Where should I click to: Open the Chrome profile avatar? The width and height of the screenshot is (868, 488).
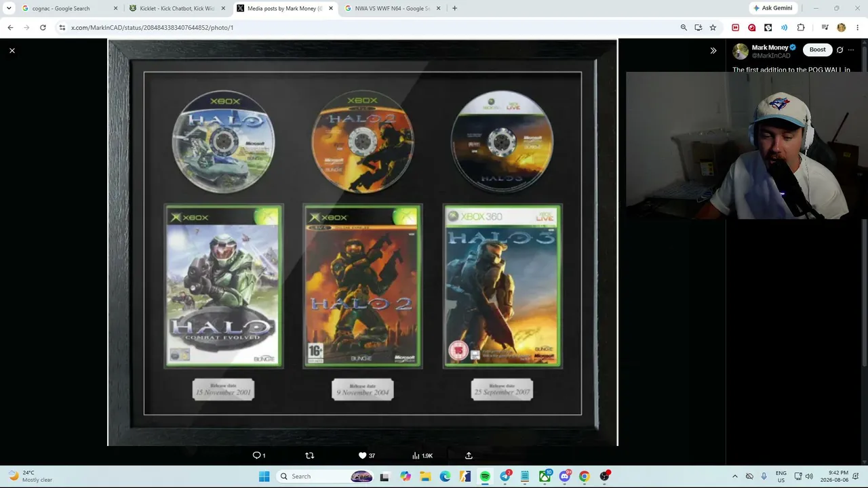842,28
